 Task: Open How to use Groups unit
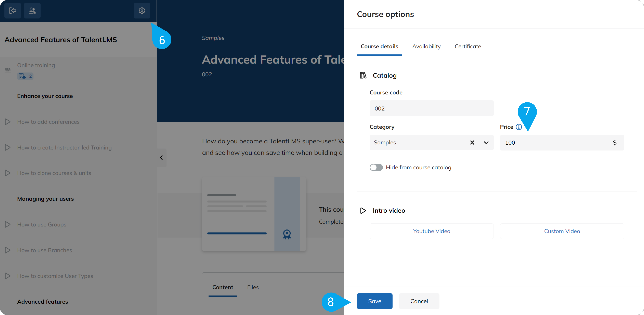[42, 224]
